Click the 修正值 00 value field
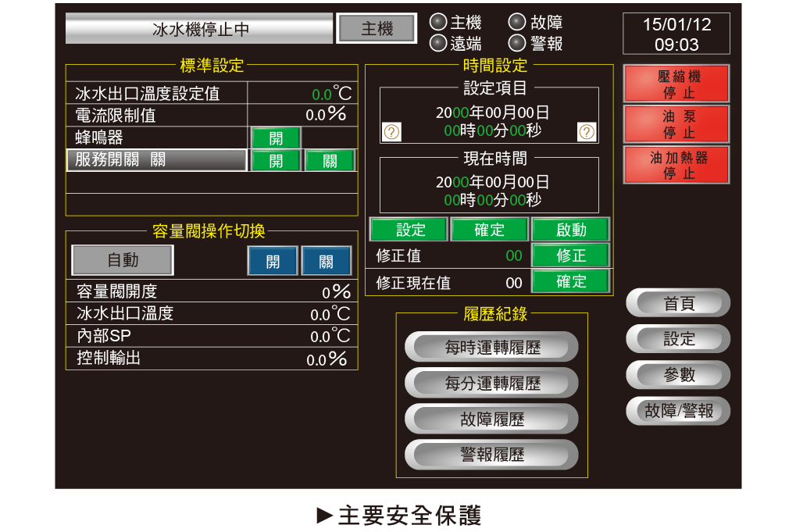Image resolution: width=796 pixels, height=532 pixels. click(514, 255)
